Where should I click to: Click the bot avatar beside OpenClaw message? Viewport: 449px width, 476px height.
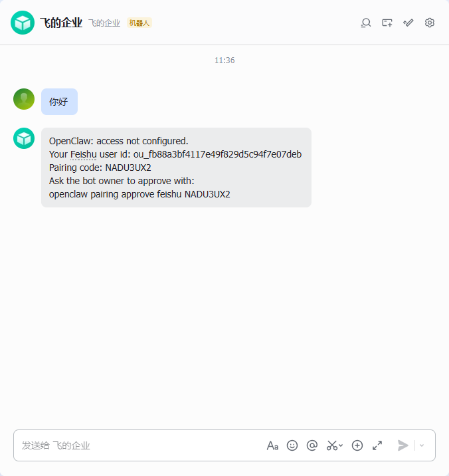tap(24, 138)
